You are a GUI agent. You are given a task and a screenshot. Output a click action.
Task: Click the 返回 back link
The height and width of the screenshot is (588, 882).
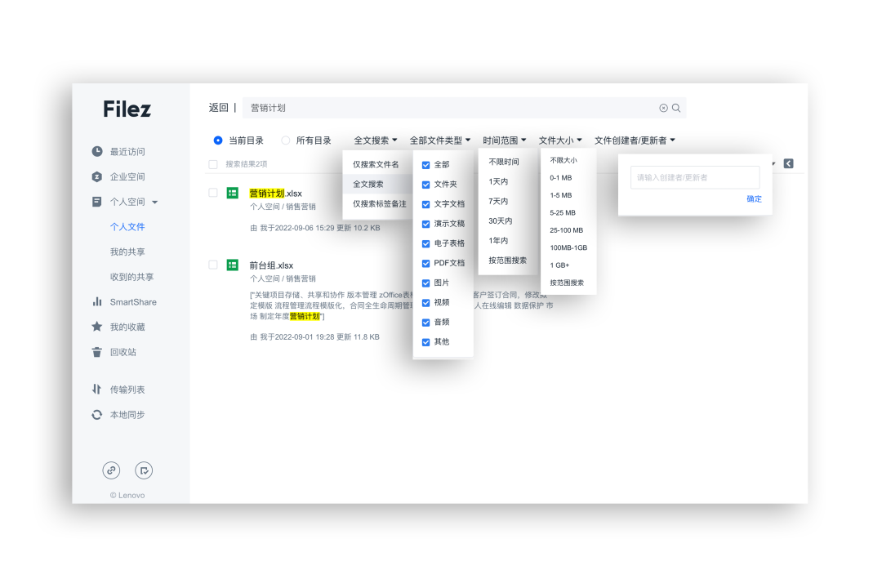218,108
